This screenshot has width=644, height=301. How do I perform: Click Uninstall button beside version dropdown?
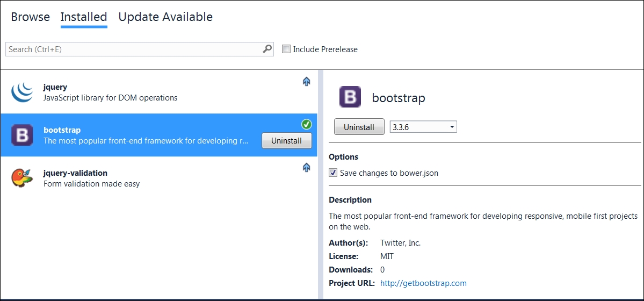[x=359, y=127]
